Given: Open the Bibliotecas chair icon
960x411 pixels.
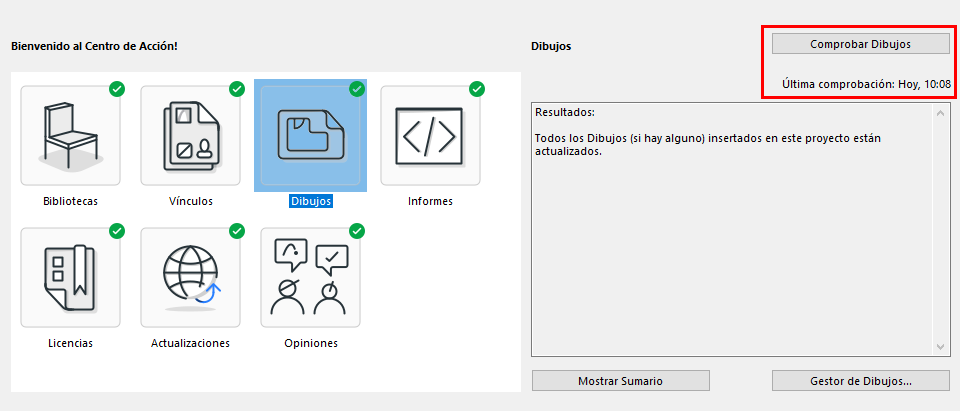Looking at the screenshot, I should (70, 135).
